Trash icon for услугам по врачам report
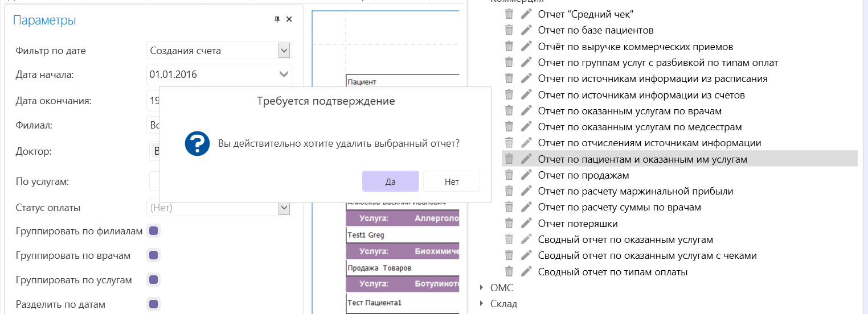 tap(509, 111)
